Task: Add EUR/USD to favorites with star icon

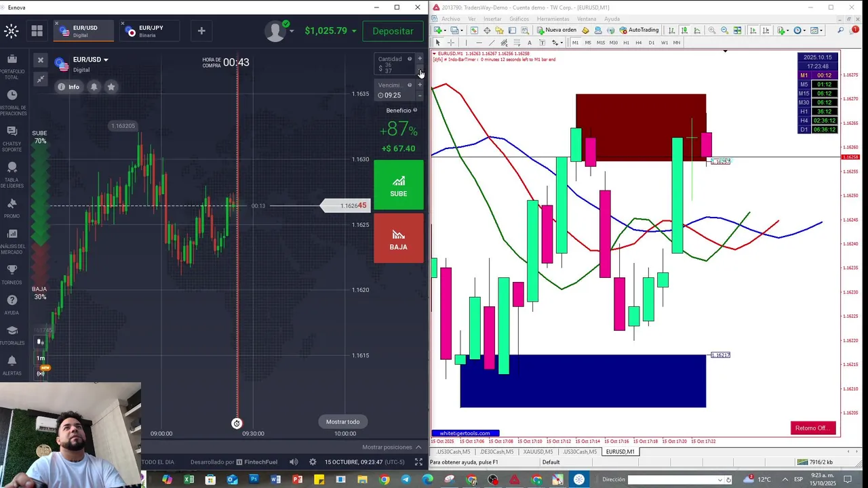Action: coord(111,87)
